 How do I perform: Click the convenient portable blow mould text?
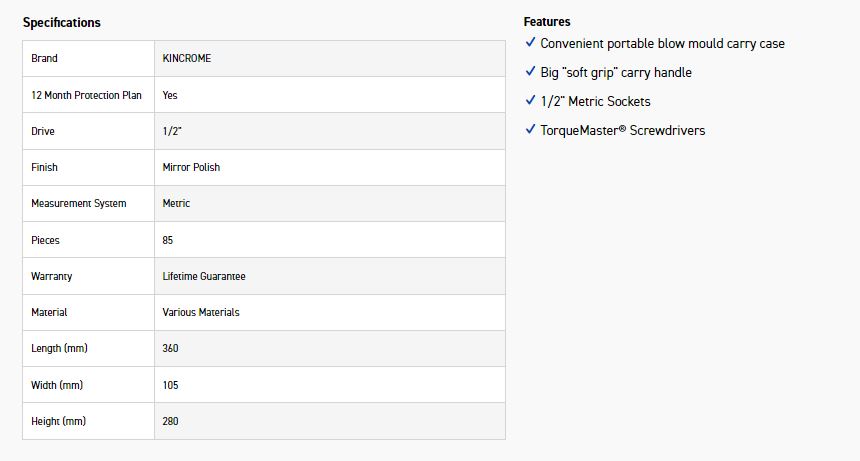(x=662, y=43)
